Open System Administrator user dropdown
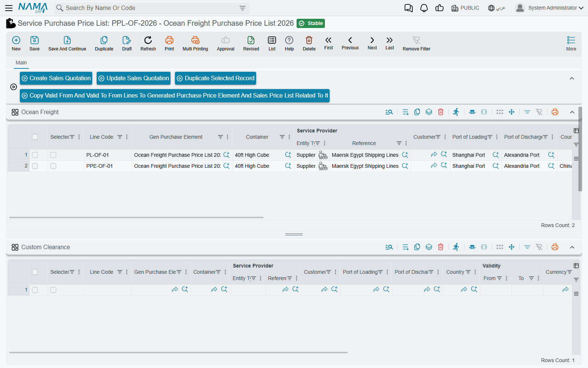This screenshot has width=588, height=368. tap(550, 8)
